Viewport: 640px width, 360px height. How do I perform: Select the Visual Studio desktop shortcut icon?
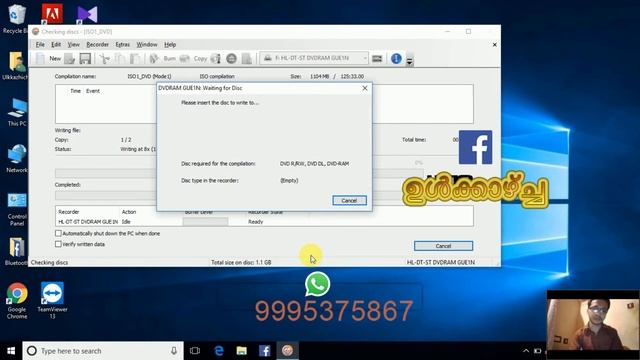coord(87,14)
